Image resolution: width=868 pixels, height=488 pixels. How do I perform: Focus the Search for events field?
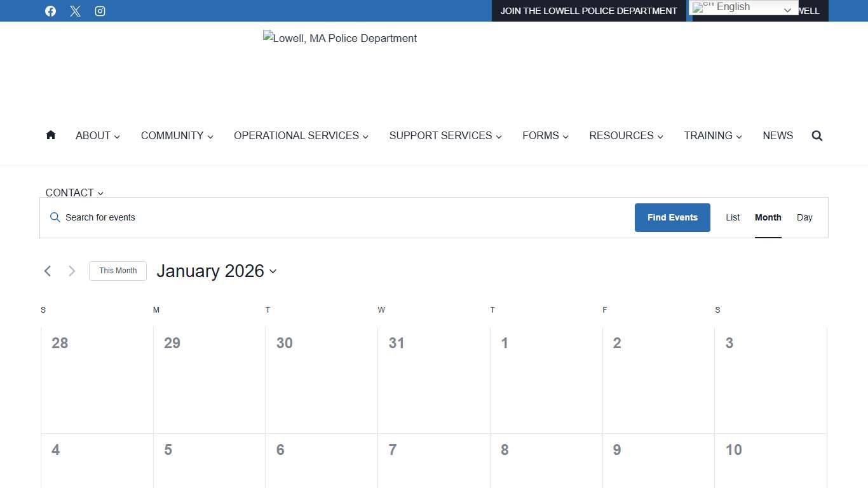343,217
